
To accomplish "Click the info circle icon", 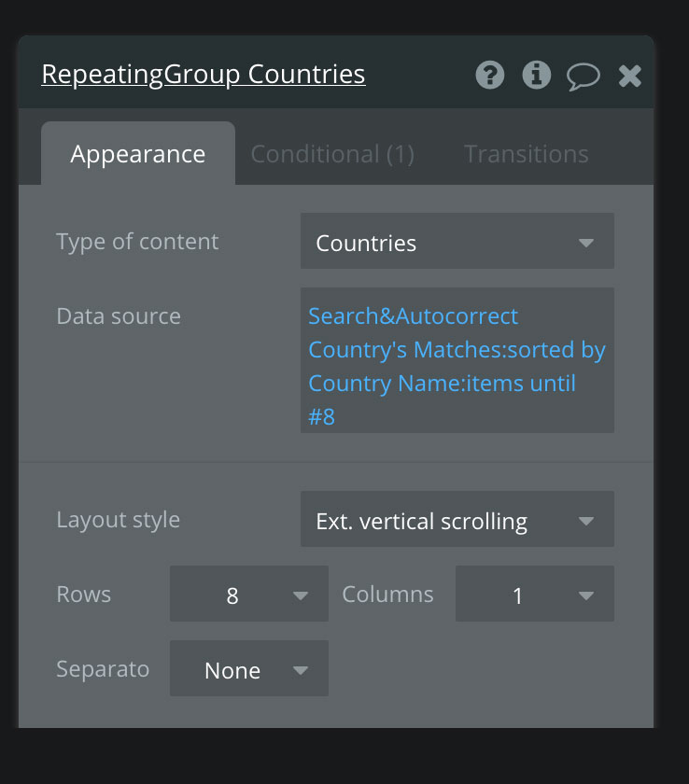I will (x=537, y=75).
